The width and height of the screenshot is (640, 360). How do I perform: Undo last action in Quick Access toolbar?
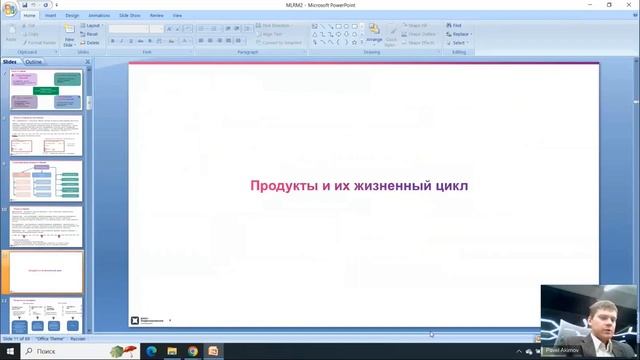coord(34,5)
